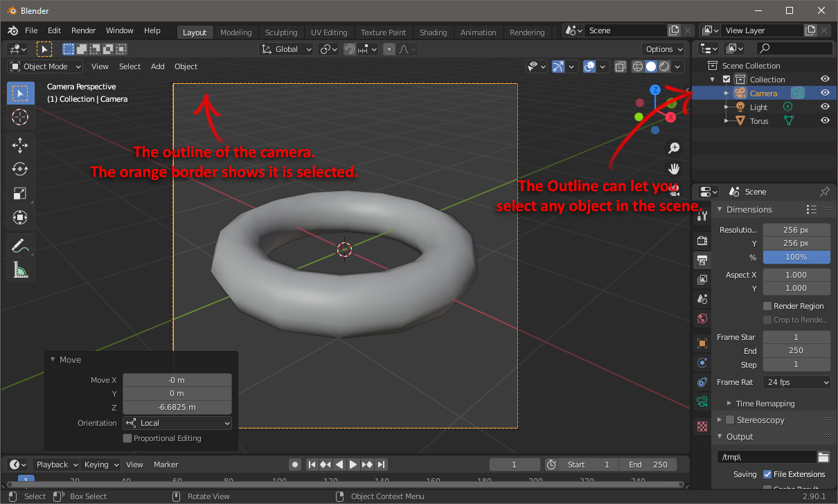838x504 pixels.
Task: Open the View Layer properties tab
Action: [x=702, y=280]
